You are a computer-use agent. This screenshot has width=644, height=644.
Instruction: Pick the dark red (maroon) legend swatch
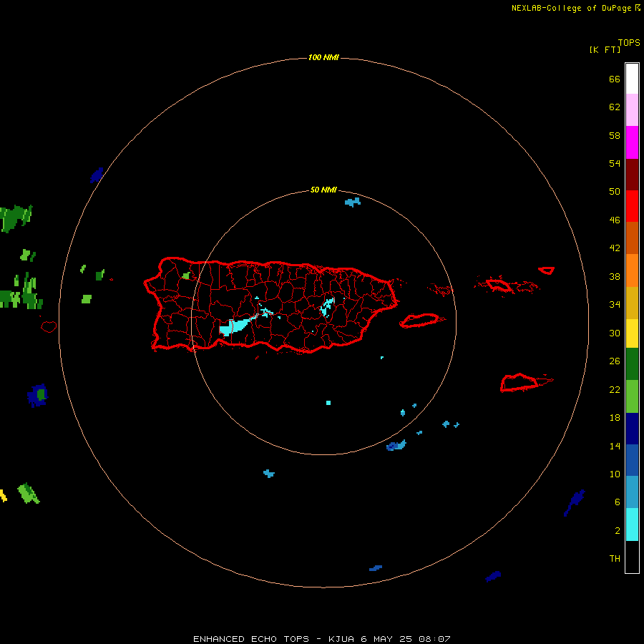632,174
